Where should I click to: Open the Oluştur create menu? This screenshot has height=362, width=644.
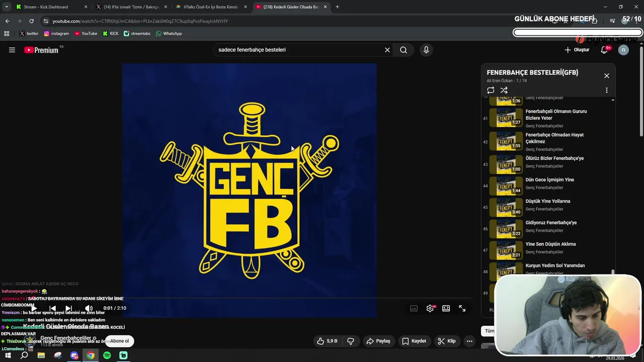[x=577, y=50]
